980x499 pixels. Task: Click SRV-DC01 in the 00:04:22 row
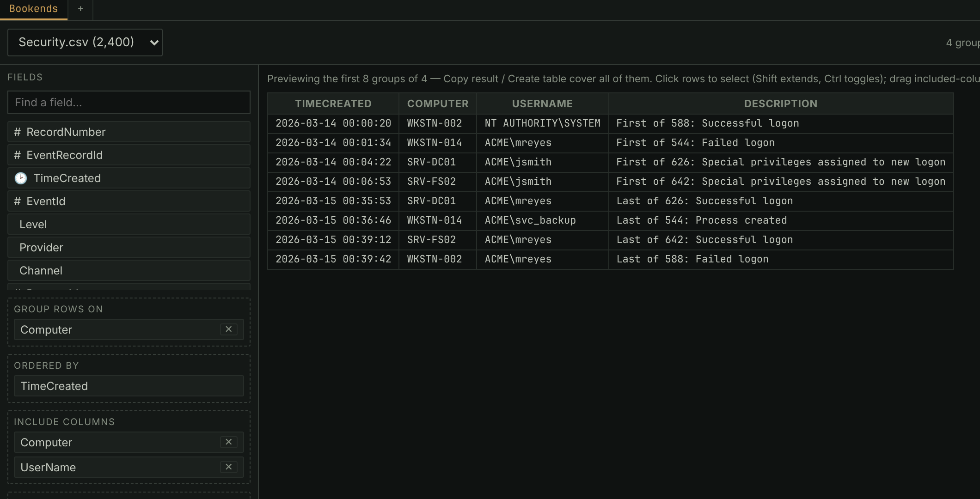pos(438,162)
